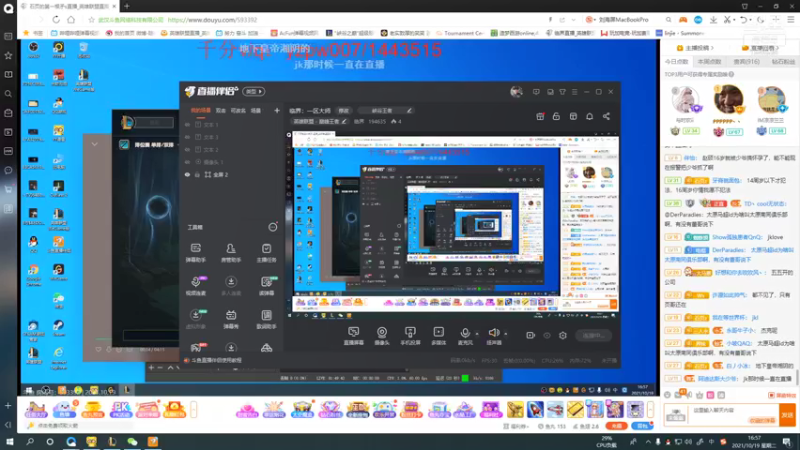Add 手机投屏 phone casting source
Screen dimensions: 800x450
(x=410, y=336)
